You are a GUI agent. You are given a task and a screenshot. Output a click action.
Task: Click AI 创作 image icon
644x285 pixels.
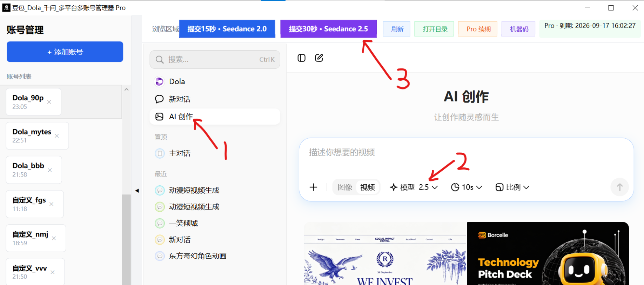(x=159, y=117)
